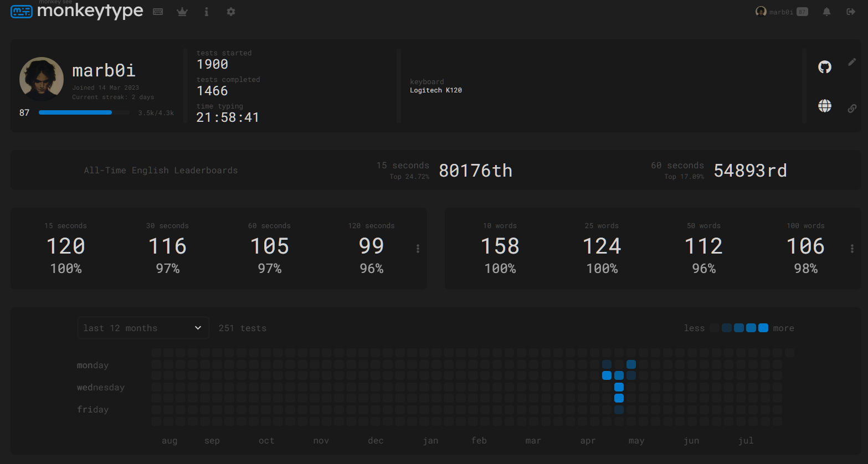Open leaderboards via crown icon
The width and height of the screenshot is (868, 464).
182,12
